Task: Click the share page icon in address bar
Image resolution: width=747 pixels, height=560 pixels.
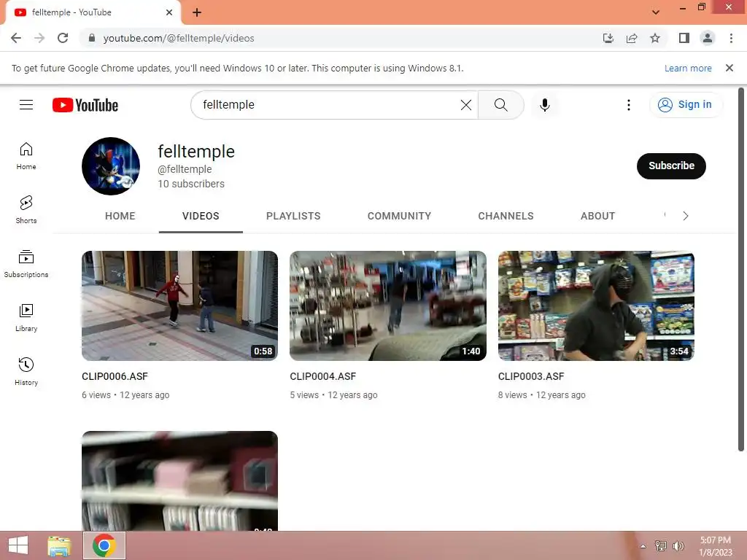Action: 632,38
